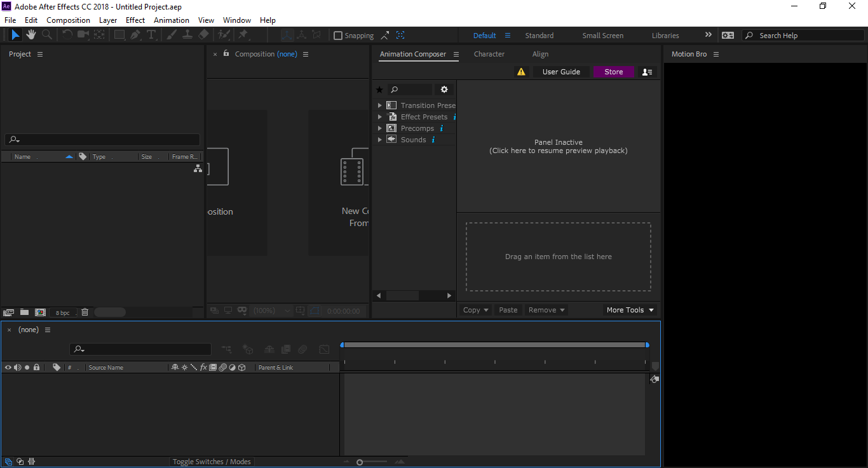Select the Brush tool
The image size is (868, 468).
pyautogui.click(x=172, y=35)
